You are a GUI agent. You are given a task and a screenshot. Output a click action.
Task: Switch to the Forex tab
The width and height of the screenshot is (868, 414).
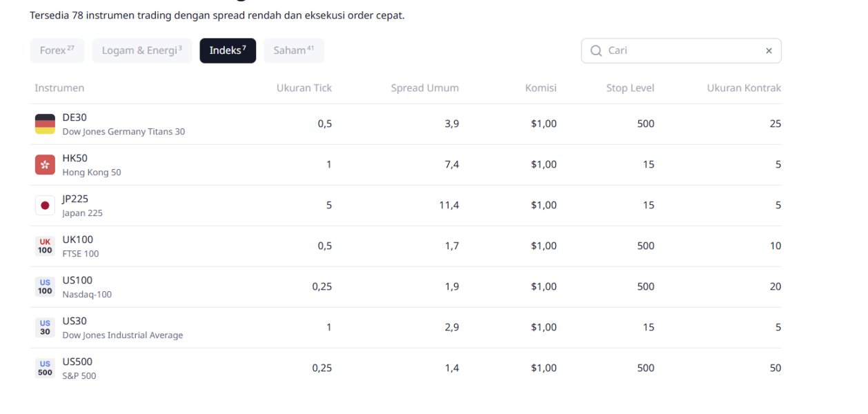pyautogui.click(x=57, y=51)
